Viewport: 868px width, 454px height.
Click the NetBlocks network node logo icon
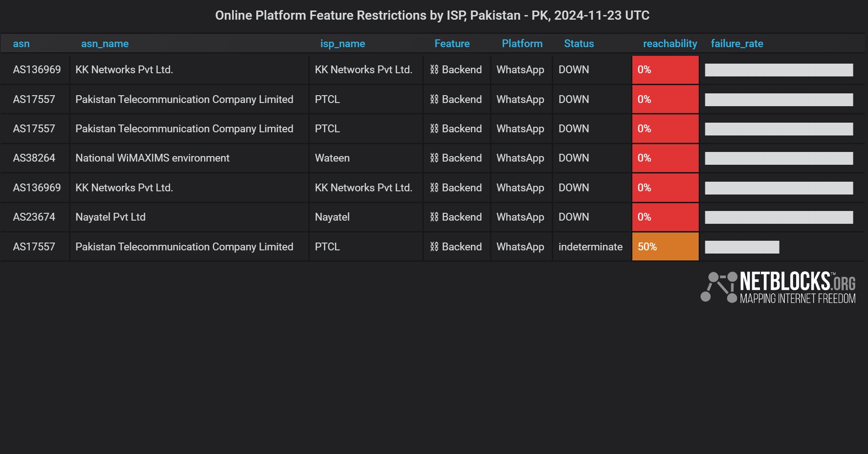click(x=719, y=287)
